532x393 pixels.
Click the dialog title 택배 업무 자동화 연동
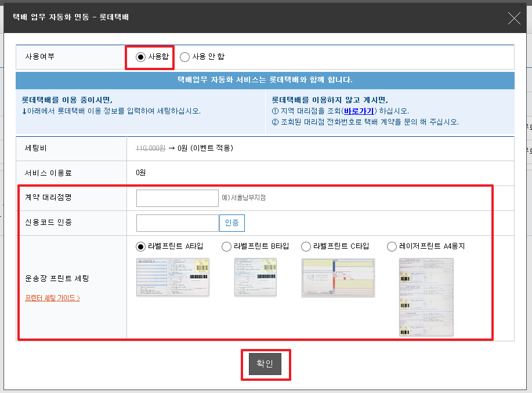71,17
